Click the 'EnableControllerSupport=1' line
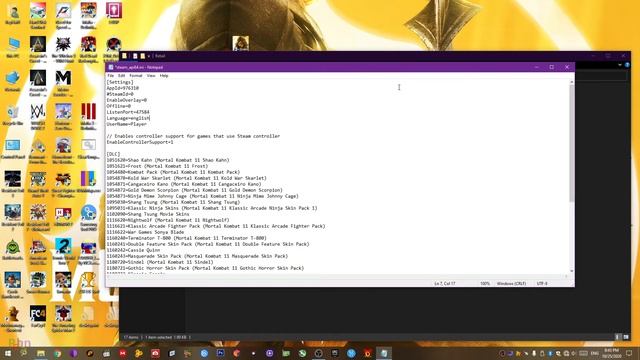Viewport: 640px width, 360px height. point(140,142)
